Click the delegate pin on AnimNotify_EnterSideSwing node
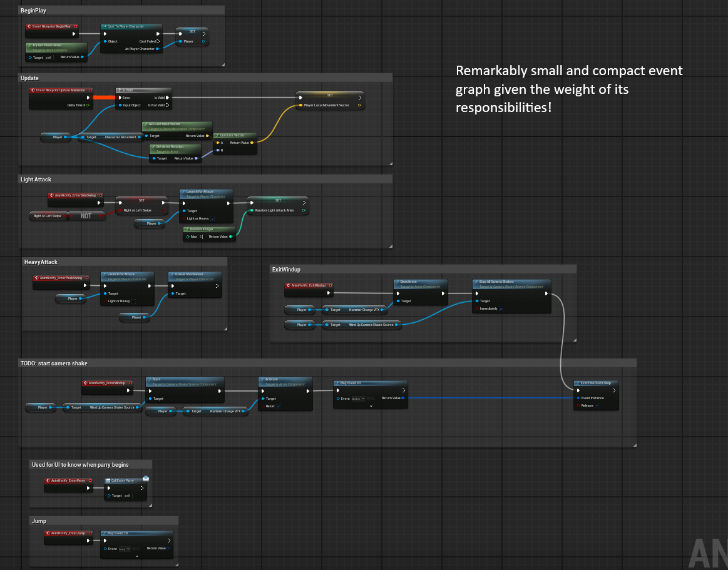728x570 pixels. pos(101,195)
